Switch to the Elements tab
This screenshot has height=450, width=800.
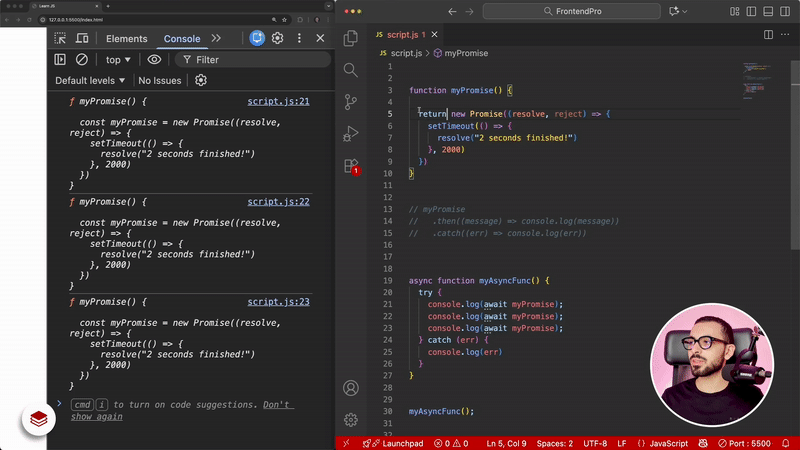coord(126,39)
